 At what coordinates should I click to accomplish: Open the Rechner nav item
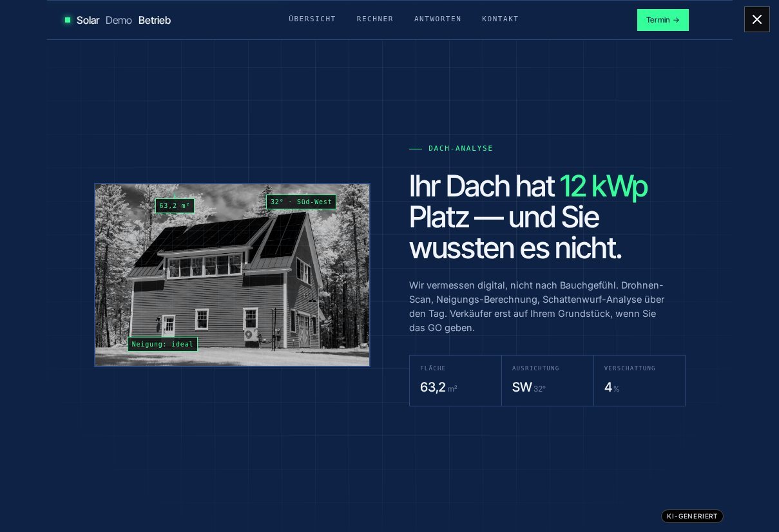[375, 19]
